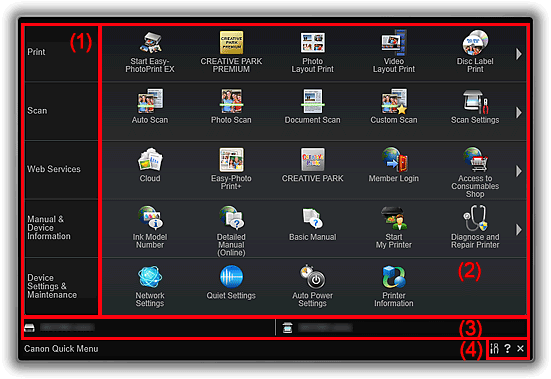View Printer Information
The width and height of the screenshot is (551, 379).
(x=394, y=286)
